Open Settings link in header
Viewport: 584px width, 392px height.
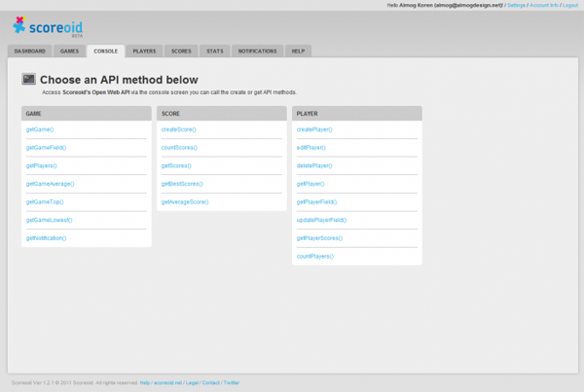(516, 5)
